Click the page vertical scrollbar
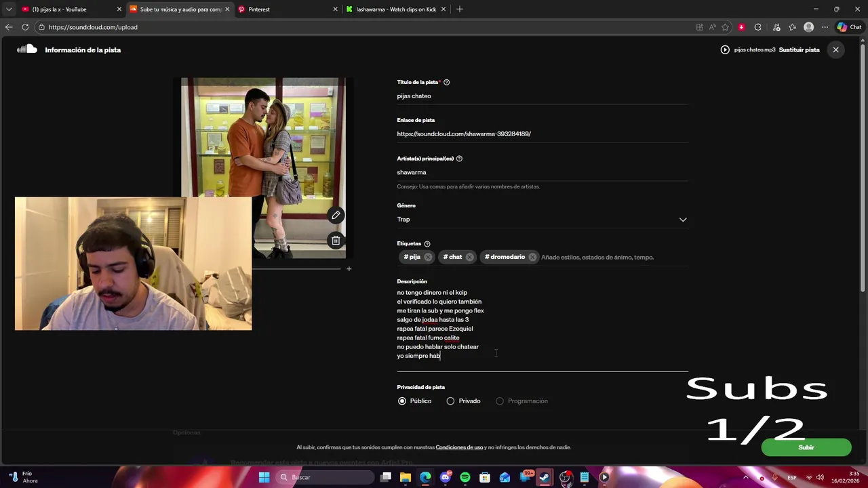Screen dimensions: 868x488 click(863, 169)
